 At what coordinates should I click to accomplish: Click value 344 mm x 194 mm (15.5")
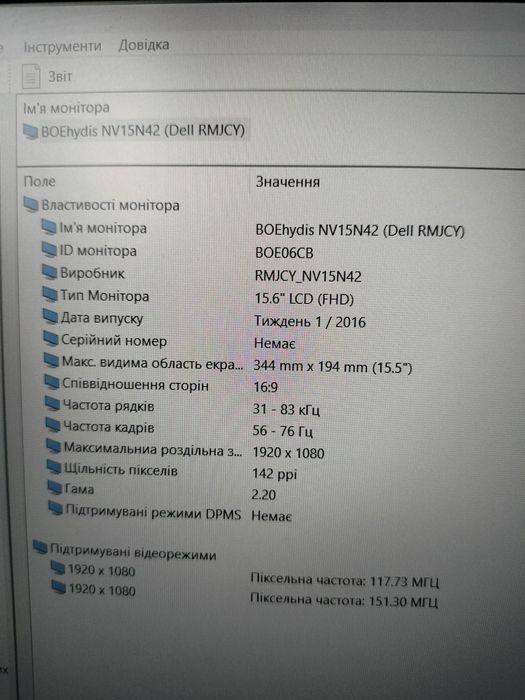tap(333, 367)
